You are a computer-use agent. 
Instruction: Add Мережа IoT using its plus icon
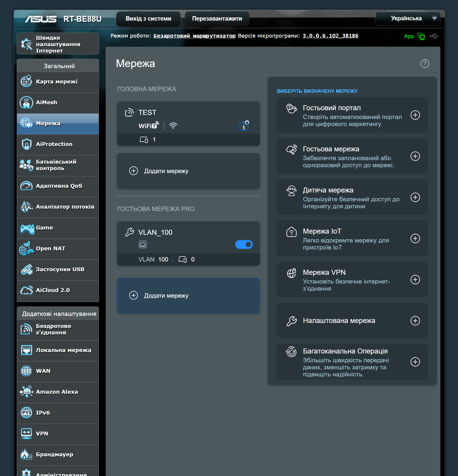pyautogui.click(x=415, y=238)
